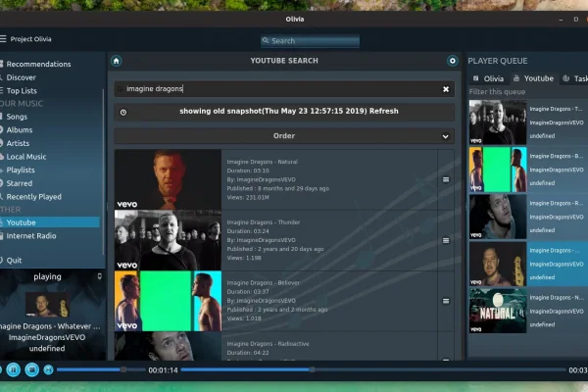Click the Imagine Dragons - Natural title text
The image size is (588, 392).
point(262,162)
